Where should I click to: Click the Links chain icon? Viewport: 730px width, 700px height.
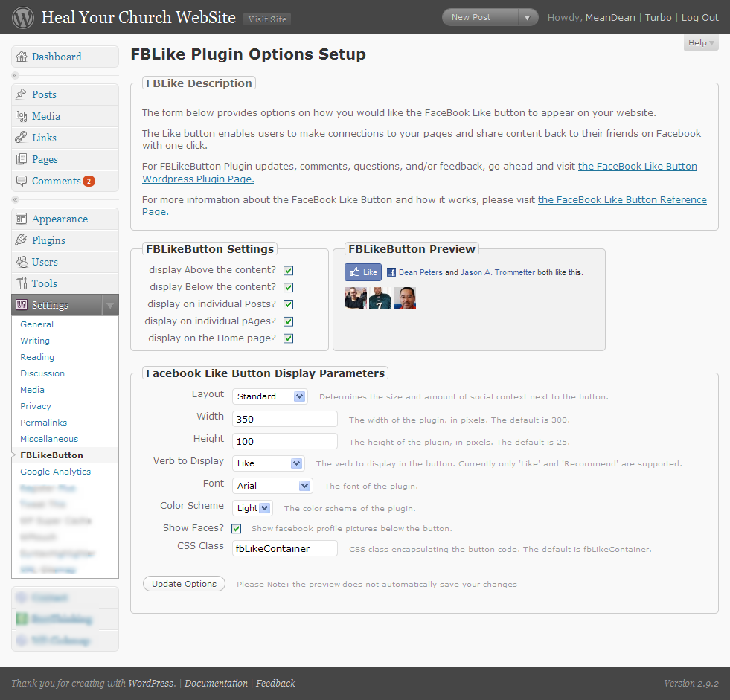(x=21, y=138)
